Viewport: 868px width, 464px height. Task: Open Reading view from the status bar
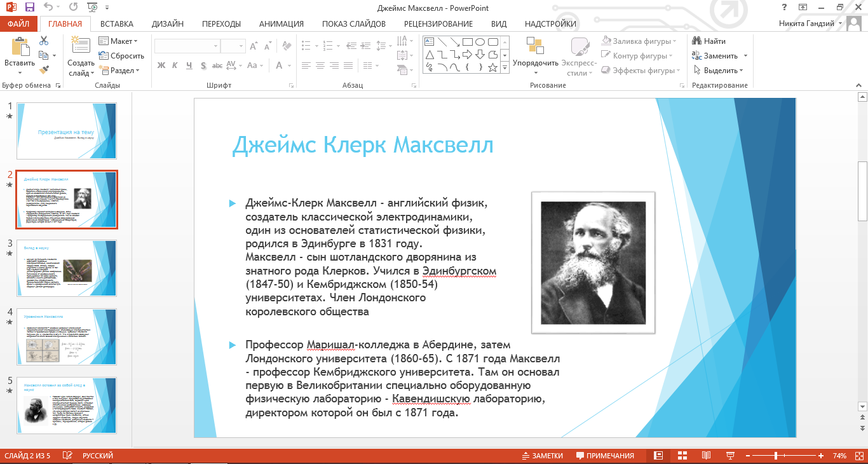click(706, 456)
